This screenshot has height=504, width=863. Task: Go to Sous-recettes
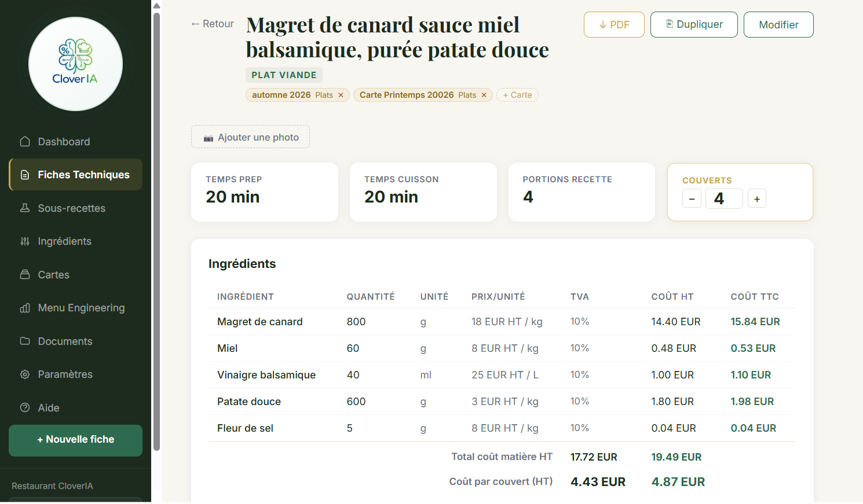pyautogui.click(x=75, y=208)
